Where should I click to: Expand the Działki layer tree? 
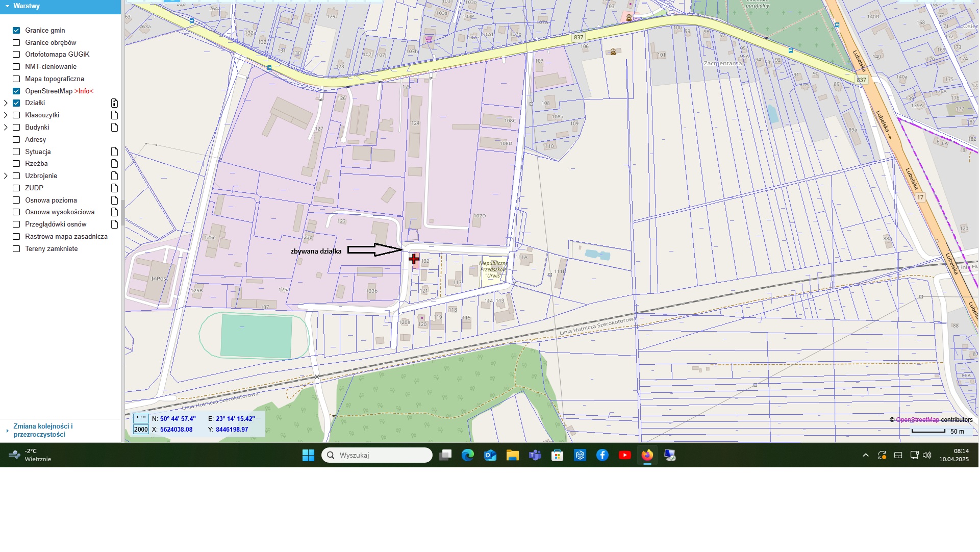point(6,103)
